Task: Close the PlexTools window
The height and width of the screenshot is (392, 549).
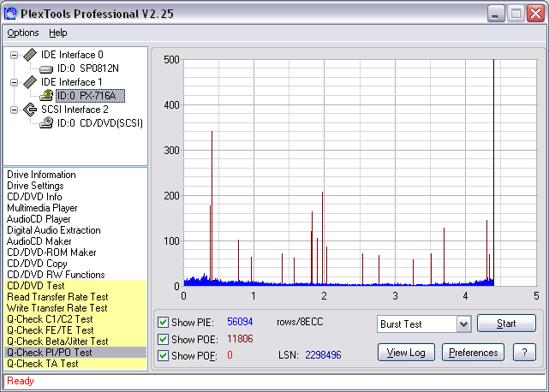Action: click(535, 14)
